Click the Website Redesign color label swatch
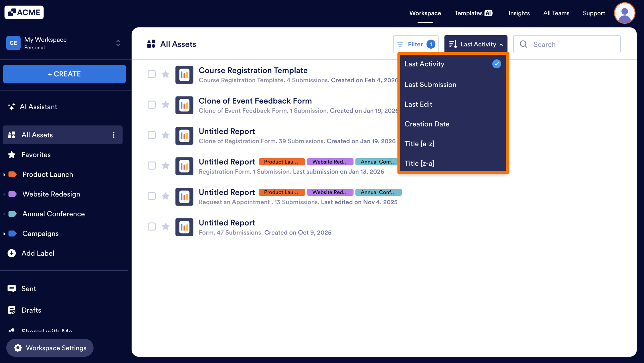644x363 pixels. (12, 194)
